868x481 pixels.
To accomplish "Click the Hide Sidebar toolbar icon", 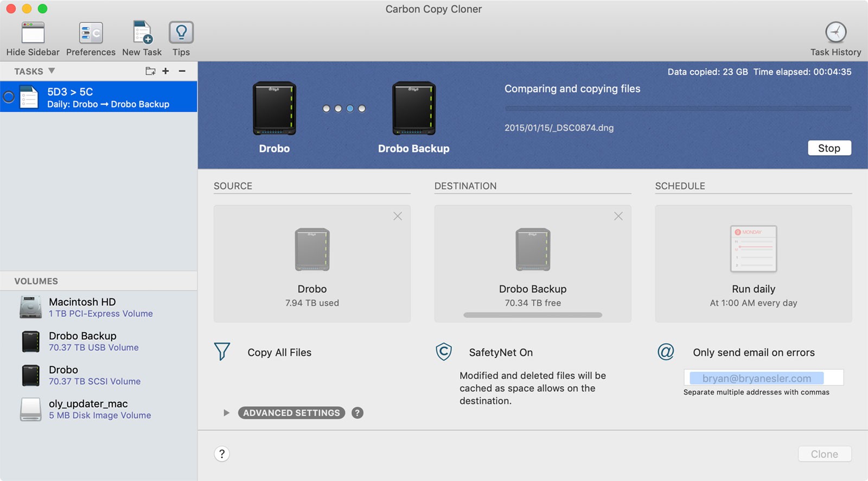I will point(33,33).
